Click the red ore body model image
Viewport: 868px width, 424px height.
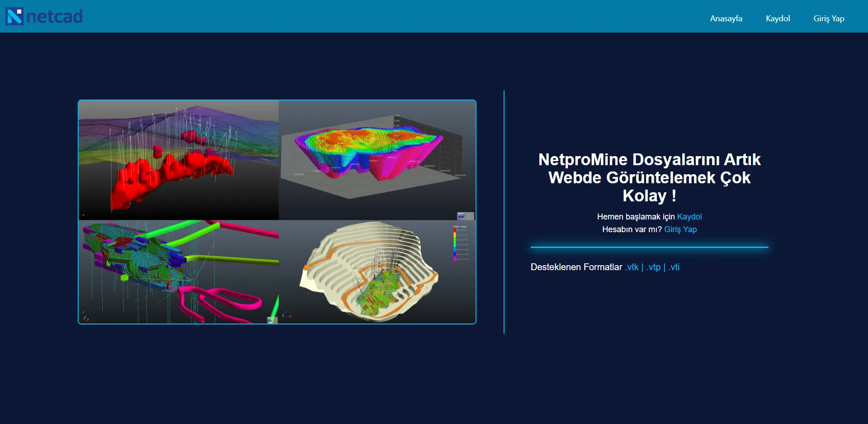[x=179, y=160]
